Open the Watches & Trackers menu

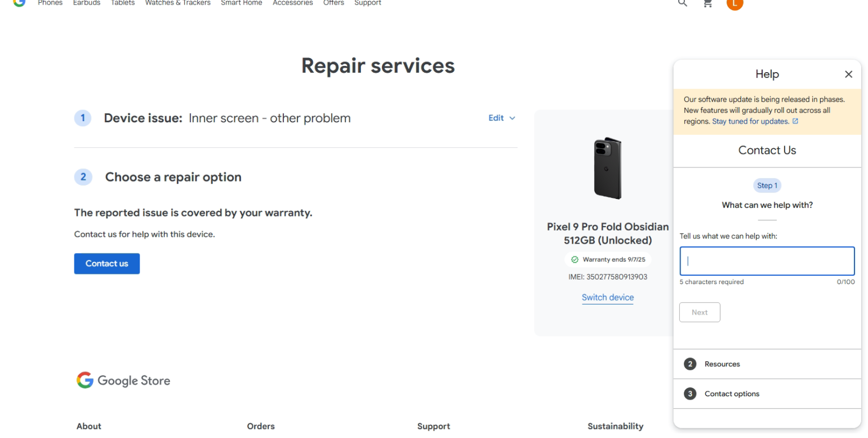pos(178,3)
